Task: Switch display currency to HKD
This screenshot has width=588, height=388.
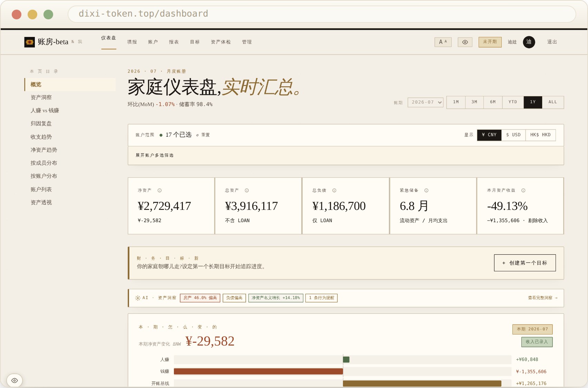Action: [x=540, y=135]
